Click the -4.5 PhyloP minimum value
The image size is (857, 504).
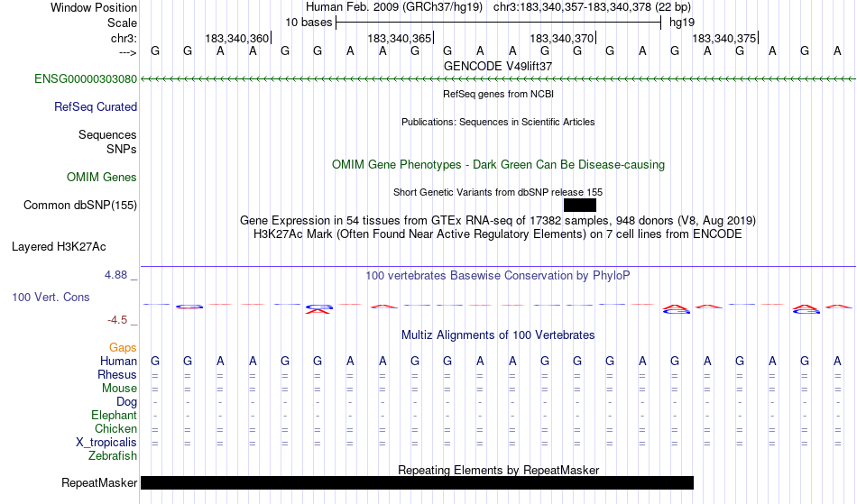(117, 320)
